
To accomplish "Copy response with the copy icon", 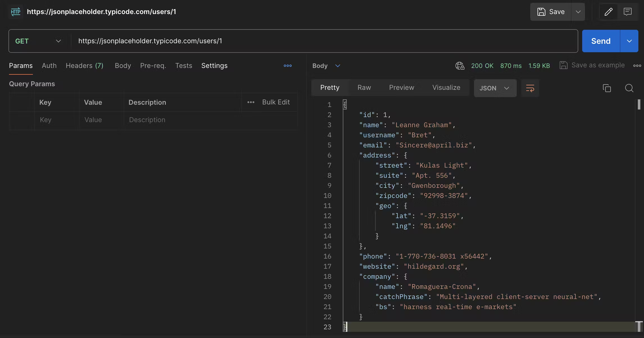I will (x=607, y=88).
